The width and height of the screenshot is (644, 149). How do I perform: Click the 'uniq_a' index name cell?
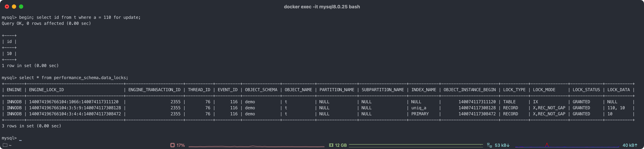pos(419,108)
